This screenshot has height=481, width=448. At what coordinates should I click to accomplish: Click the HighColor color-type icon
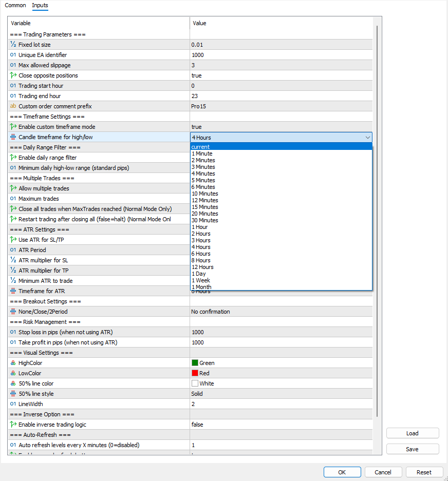coord(13,363)
